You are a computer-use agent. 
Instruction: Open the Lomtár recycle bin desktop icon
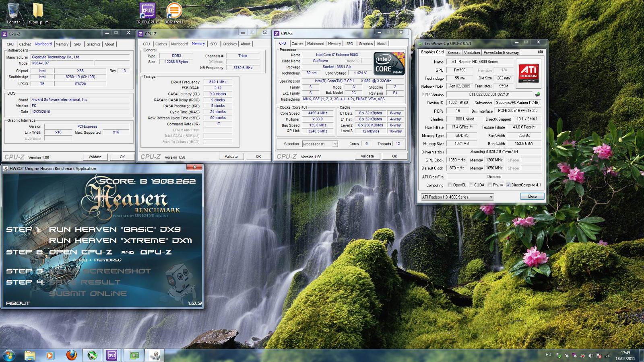(13, 13)
